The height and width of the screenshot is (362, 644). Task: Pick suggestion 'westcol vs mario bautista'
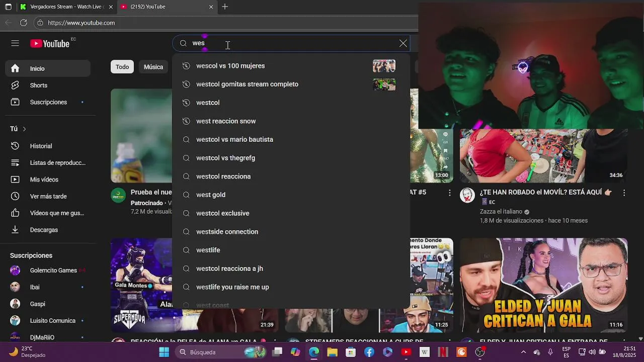pos(291,139)
